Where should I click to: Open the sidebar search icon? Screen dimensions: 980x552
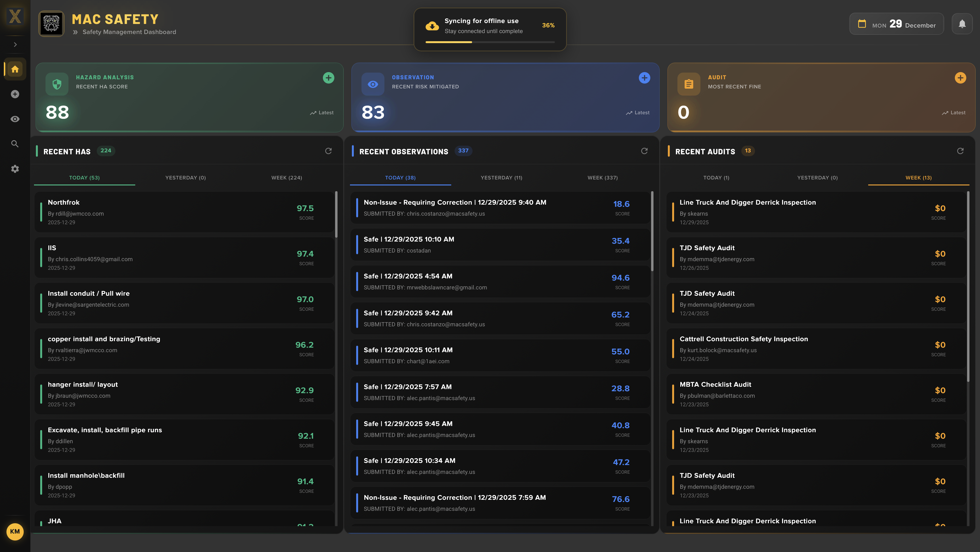[x=15, y=144]
